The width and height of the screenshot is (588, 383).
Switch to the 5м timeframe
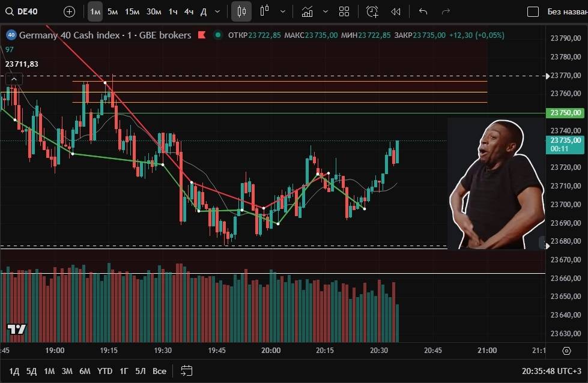112,11
